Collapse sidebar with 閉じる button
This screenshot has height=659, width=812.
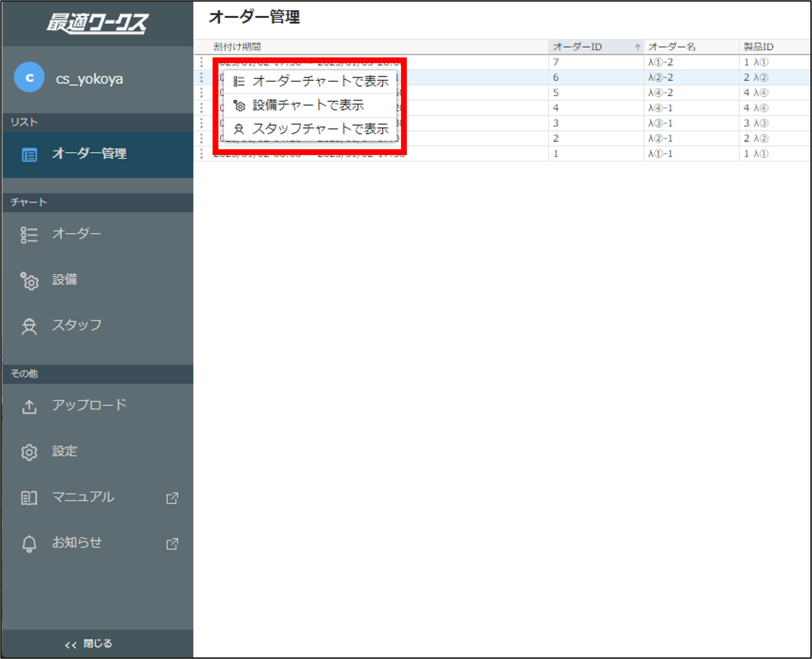tap(98, 644)
